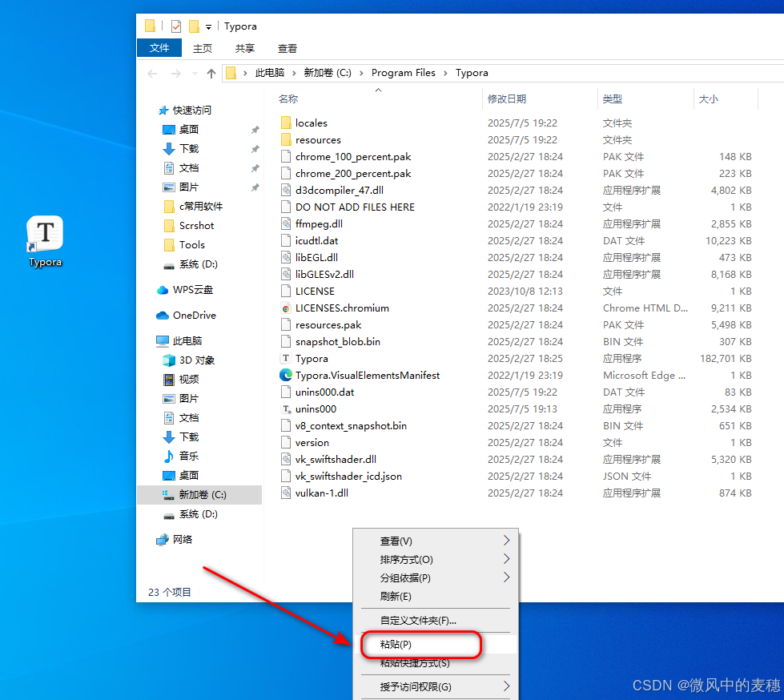Sort by the 名称 column header
The image size is (784, 700).
click(x=288, y=99)
